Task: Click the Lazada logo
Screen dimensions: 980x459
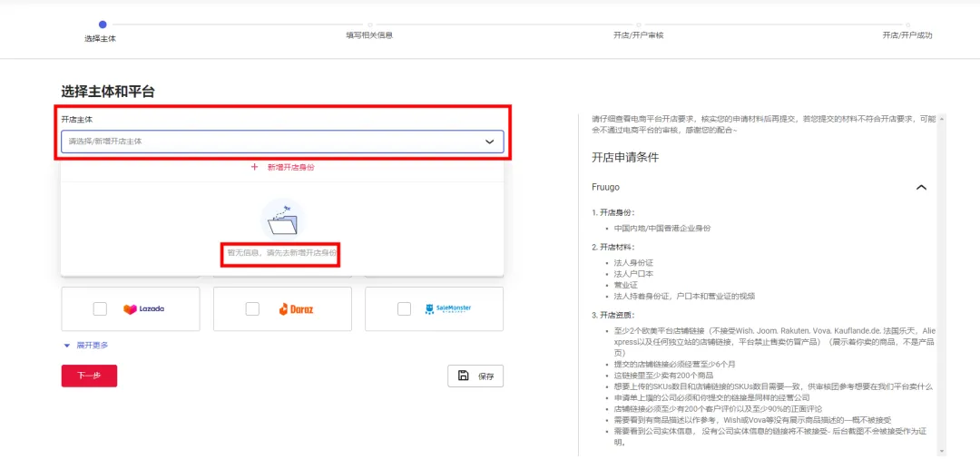Action: tap(143, 308)
